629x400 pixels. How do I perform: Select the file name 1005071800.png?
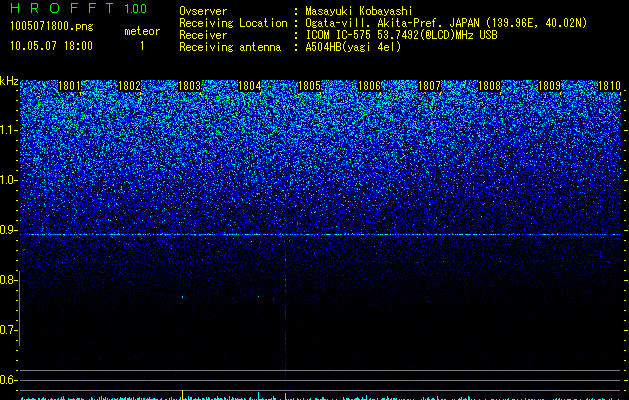pos(52,26)
